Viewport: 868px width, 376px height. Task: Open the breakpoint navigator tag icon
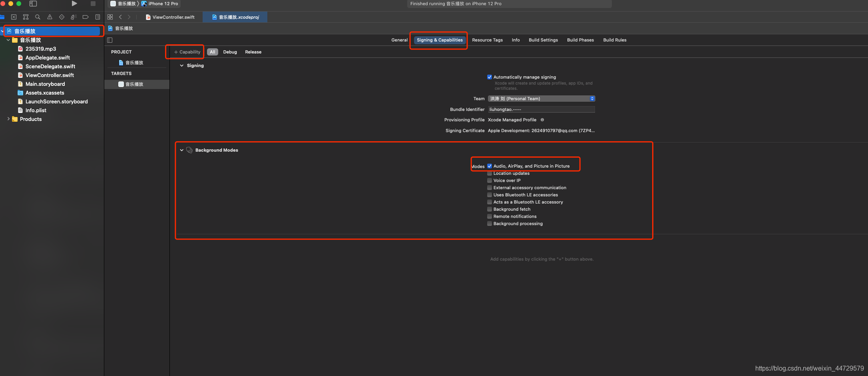[x=86, y=17]
